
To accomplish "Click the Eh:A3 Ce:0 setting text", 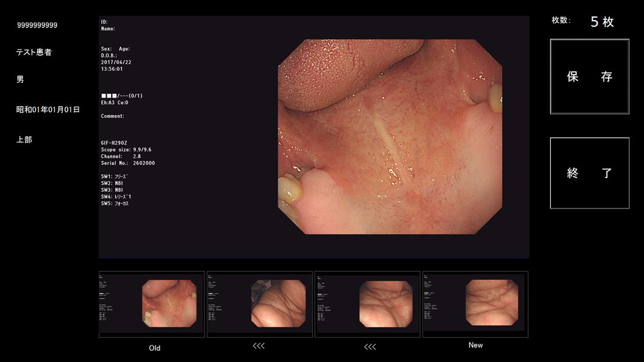I will (x=115, y=102).
